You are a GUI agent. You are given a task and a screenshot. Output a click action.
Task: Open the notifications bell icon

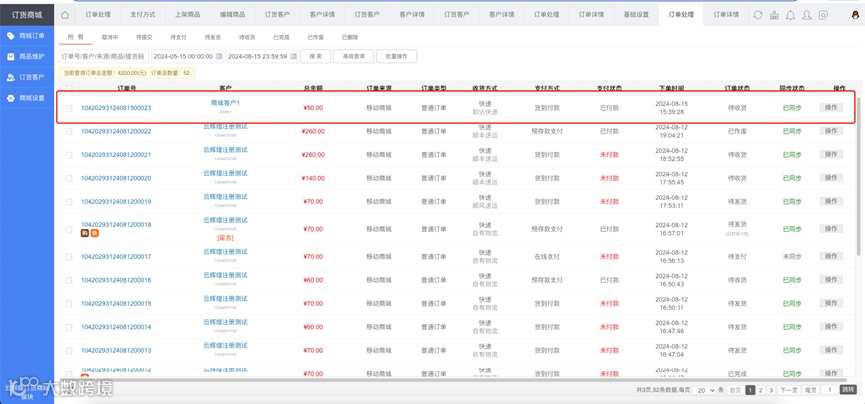click(x=791, y=15)
